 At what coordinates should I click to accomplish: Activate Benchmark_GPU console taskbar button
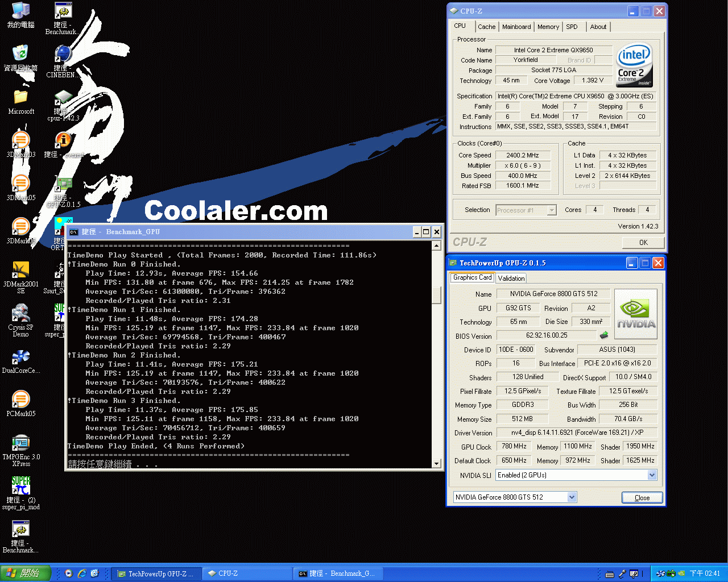[339, 574]
